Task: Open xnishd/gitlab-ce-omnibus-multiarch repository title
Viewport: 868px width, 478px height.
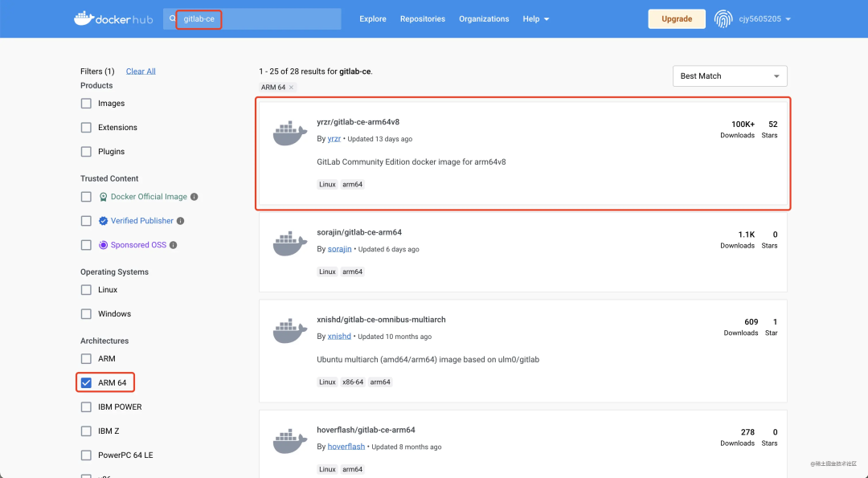Action: coord(382,319)
